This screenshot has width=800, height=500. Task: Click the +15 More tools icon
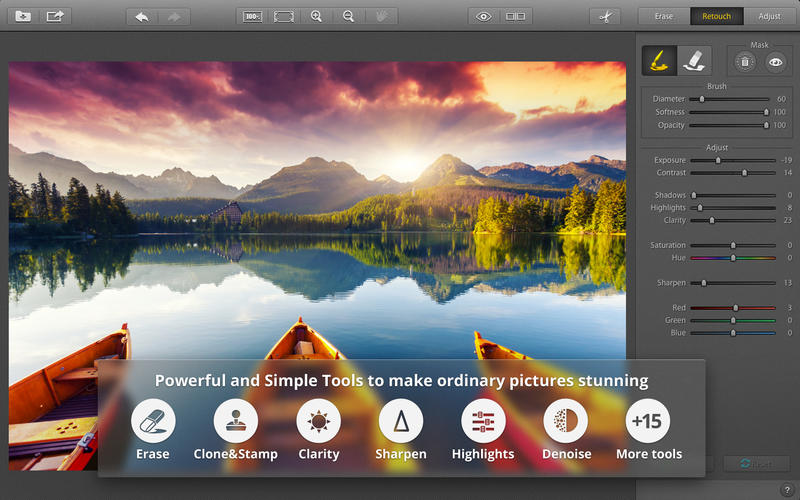click(647, 421)
